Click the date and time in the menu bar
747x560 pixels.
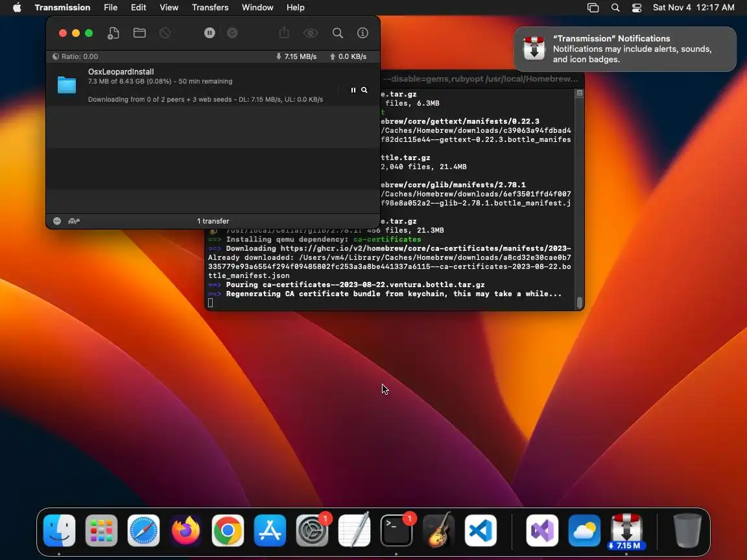point(694,8)
